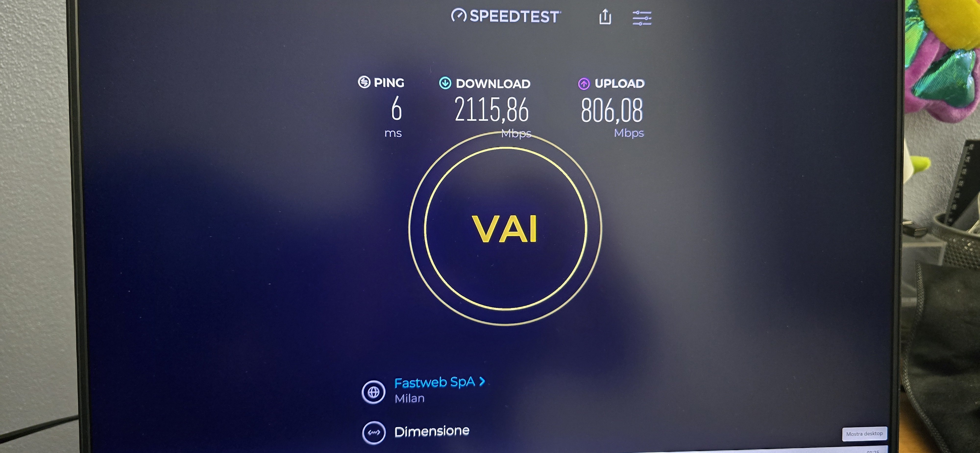Click the ping circle icon

(364, 82)
